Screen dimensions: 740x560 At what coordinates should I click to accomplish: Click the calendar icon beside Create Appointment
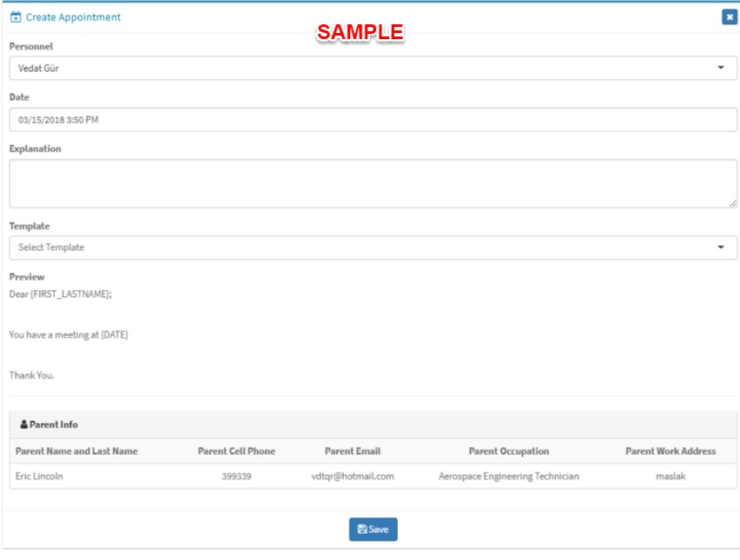[16, 17]
